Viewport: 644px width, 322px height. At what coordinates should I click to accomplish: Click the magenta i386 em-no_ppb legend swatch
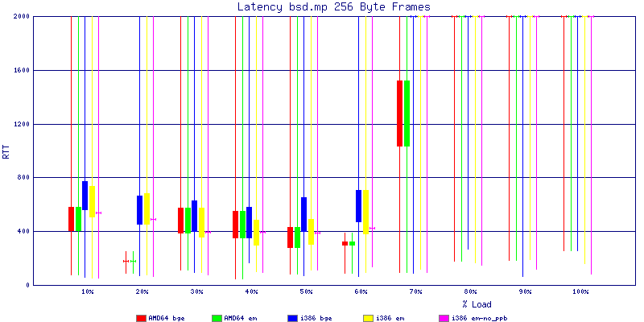(x=444, y=318)
